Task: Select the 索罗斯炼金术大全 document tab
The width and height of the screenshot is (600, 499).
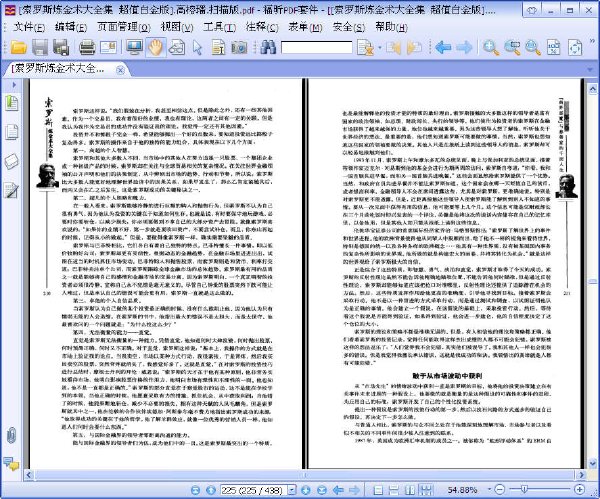Action: tap(58, 69)
